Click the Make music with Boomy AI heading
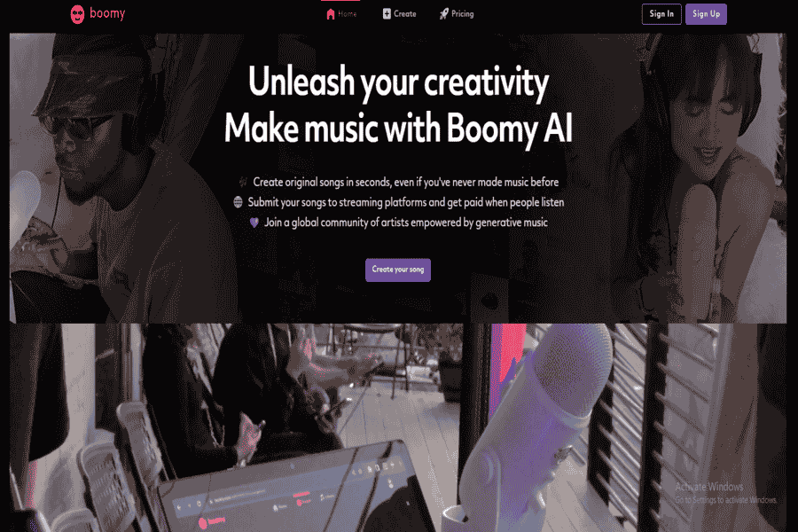The image size is (798, 532). (398, 128)
